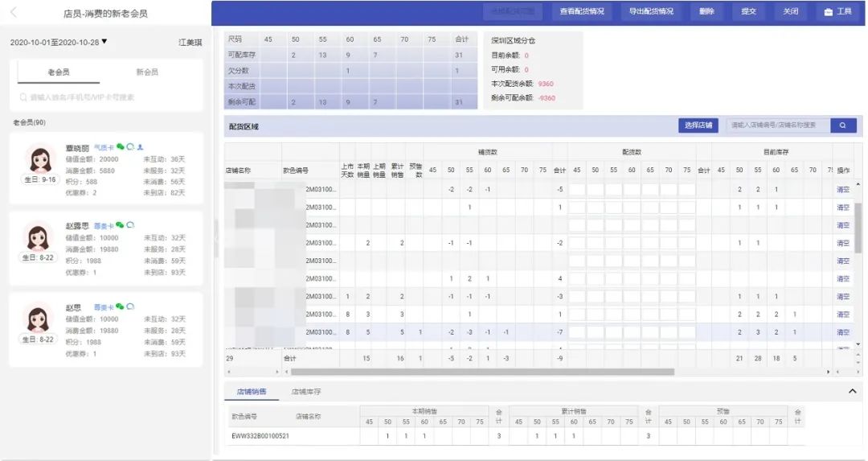Click the size 50 配货数 cell in the -7 row
Image resolution: width=868 pixels, height=461 pixels.
point(595,332)
